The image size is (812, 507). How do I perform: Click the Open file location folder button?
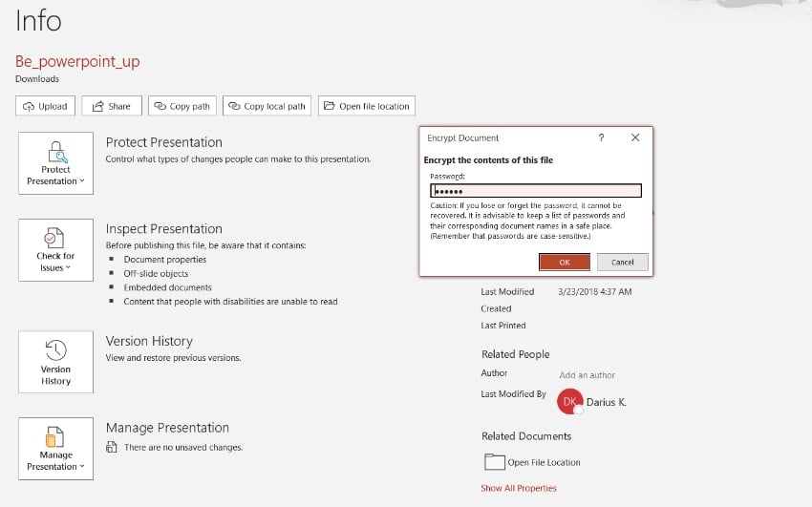[367, 106]
